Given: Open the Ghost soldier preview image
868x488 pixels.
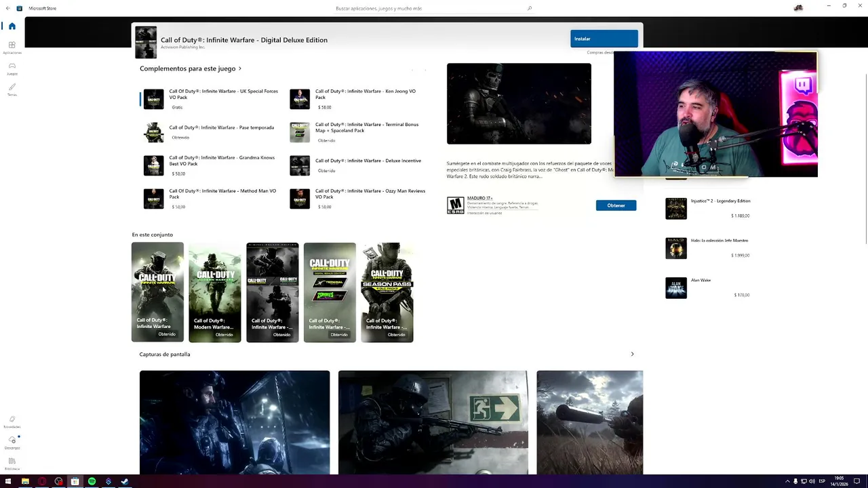Looking at the screenshot, I should 519,104.
